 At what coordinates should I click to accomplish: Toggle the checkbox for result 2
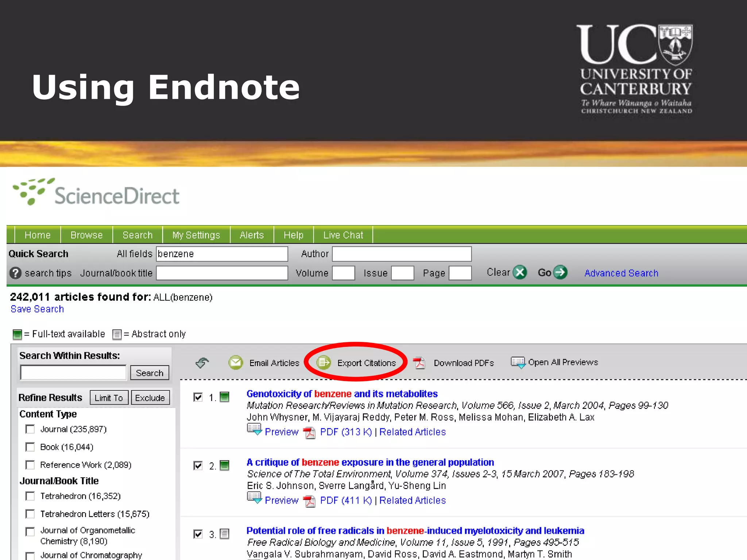pyautogui.click(x=198, y=466)
